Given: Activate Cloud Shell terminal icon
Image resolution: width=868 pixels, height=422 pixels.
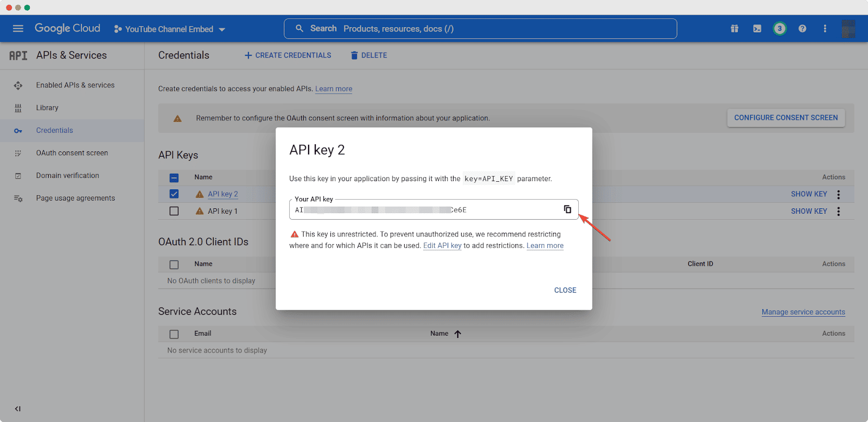Looking at the screenshot, I should [757, 29].
